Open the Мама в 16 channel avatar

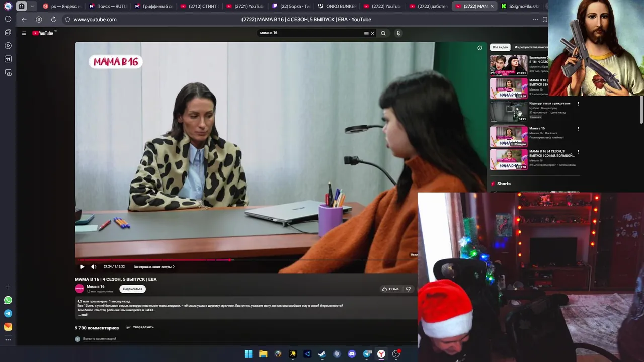click(x=79, y=288)
